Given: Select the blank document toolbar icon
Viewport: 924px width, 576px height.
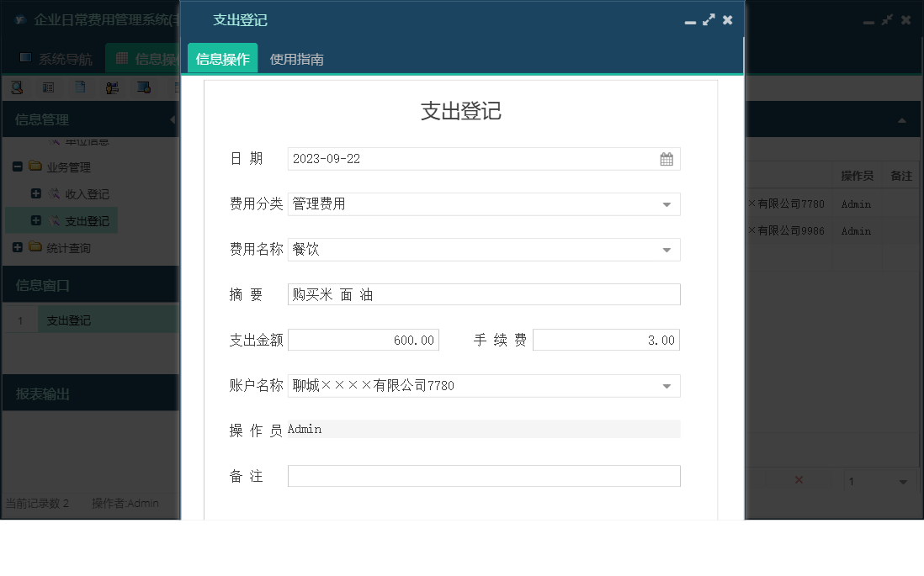Looking at the screenshot, I should (x=80, y=87).
